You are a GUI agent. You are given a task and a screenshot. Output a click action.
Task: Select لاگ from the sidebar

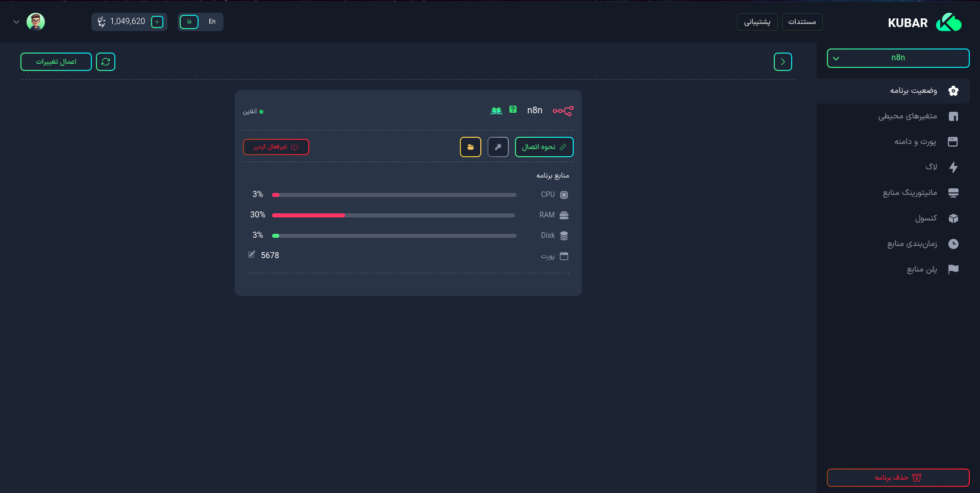[x=893, y=167]
